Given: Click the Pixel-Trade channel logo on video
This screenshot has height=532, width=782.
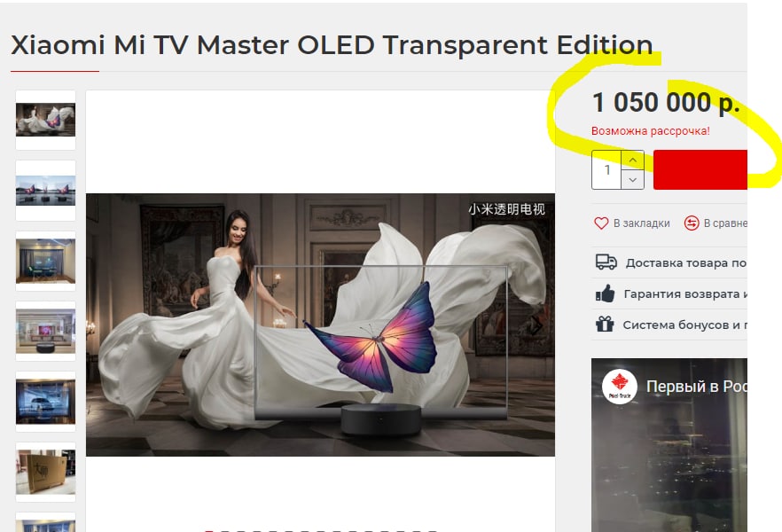Looking at the screenshot, I should coord(620,387).
